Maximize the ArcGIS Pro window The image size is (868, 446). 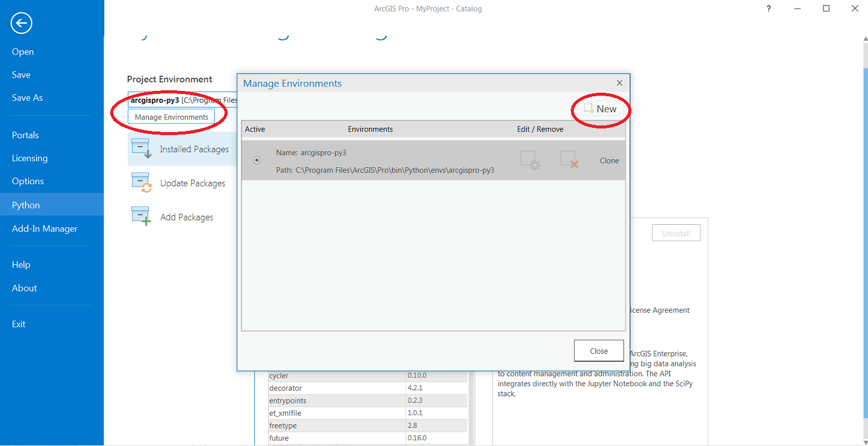click(x=826, y=8)
